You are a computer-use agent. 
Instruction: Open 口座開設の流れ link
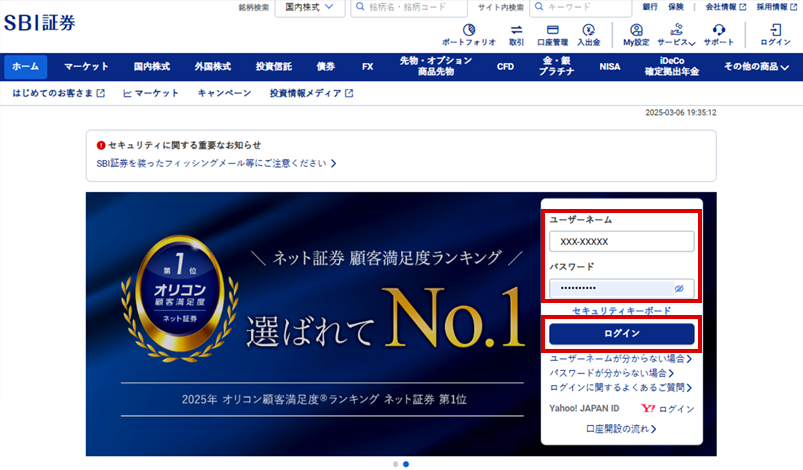click(621, 429)
